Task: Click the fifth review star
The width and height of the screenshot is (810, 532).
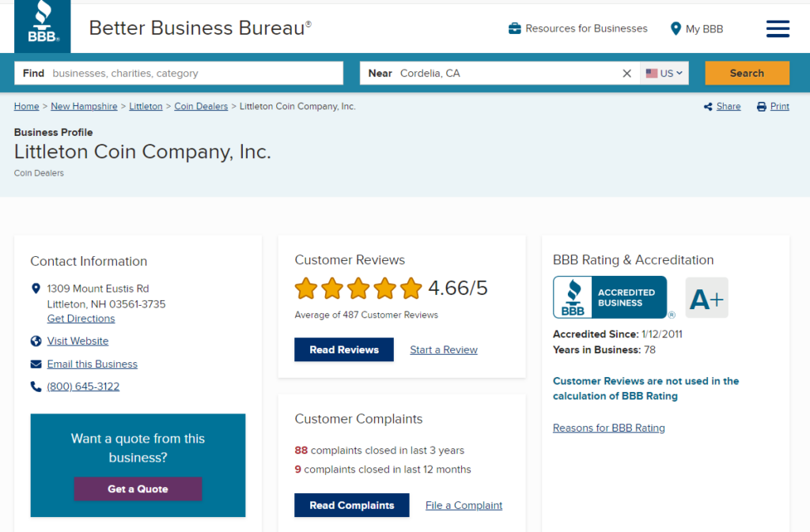Action: [x=411, y=289]
